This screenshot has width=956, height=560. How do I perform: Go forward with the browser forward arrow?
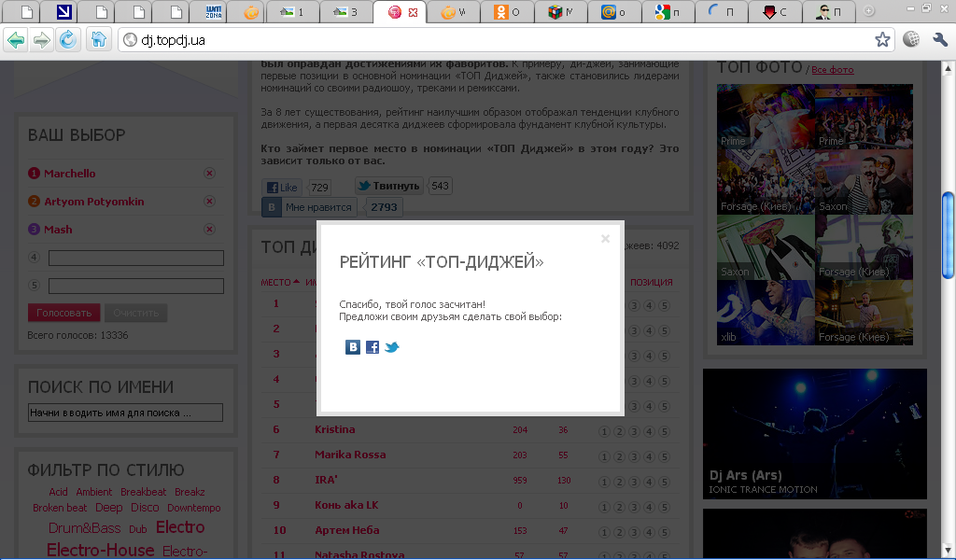[x=41, y=40]
